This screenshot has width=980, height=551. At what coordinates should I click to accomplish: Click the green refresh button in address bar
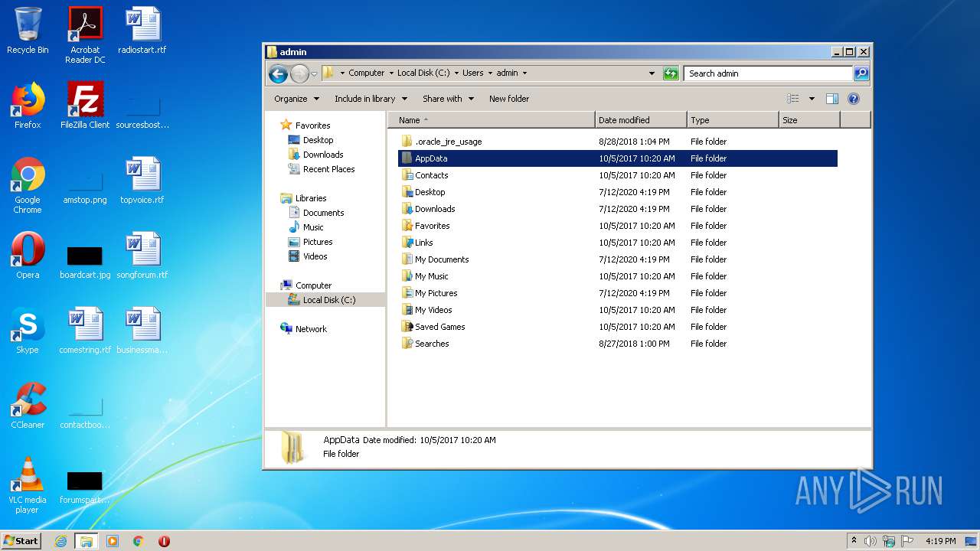click(671, 73)
